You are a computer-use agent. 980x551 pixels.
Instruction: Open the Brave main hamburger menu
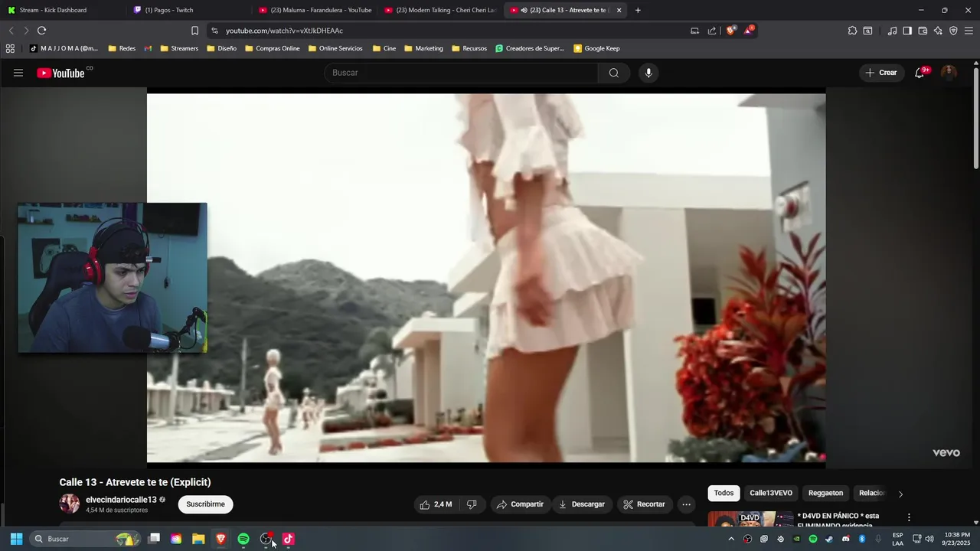point(969,31)
